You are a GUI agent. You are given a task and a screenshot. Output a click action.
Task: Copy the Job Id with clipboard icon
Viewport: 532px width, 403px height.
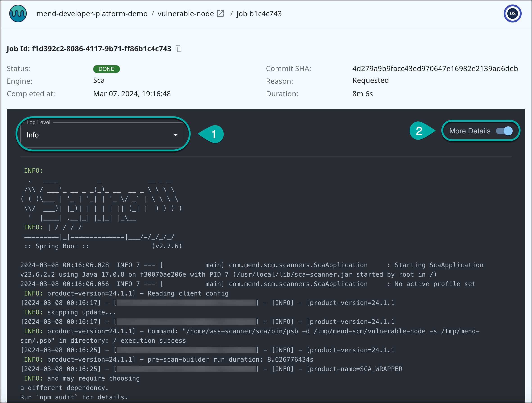click(x=178, y=49)
